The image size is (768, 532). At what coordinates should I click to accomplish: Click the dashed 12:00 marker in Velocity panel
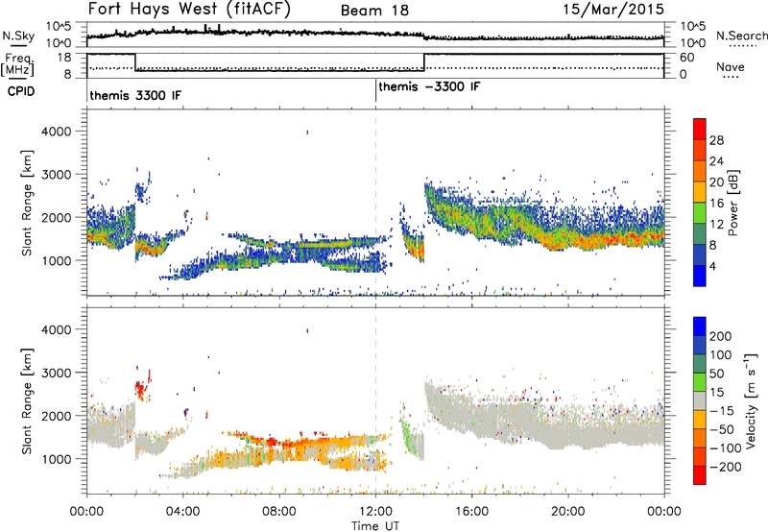click(375, 400)
